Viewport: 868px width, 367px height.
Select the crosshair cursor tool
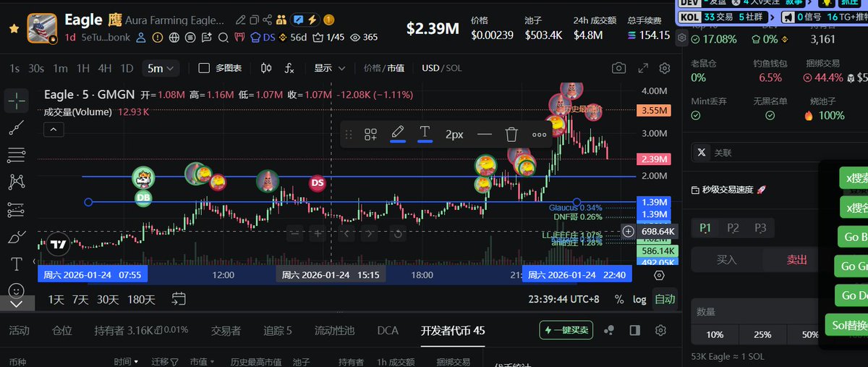point(16,100)
